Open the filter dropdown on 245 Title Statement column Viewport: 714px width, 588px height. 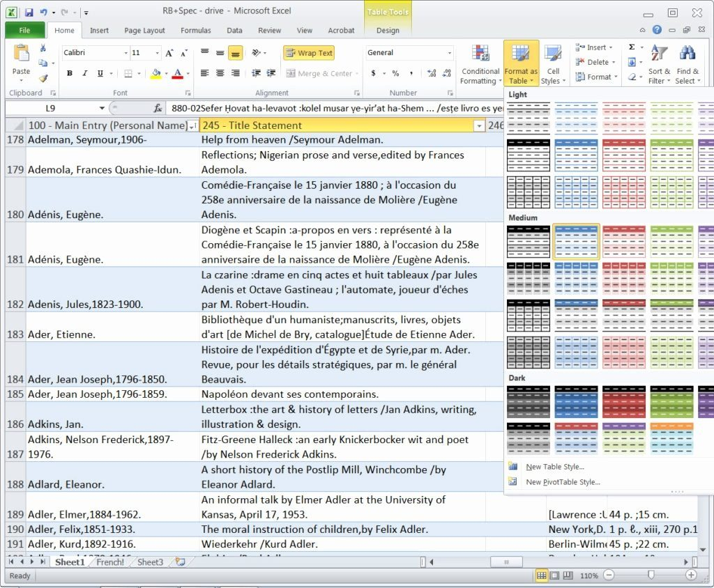pos(479,126)
